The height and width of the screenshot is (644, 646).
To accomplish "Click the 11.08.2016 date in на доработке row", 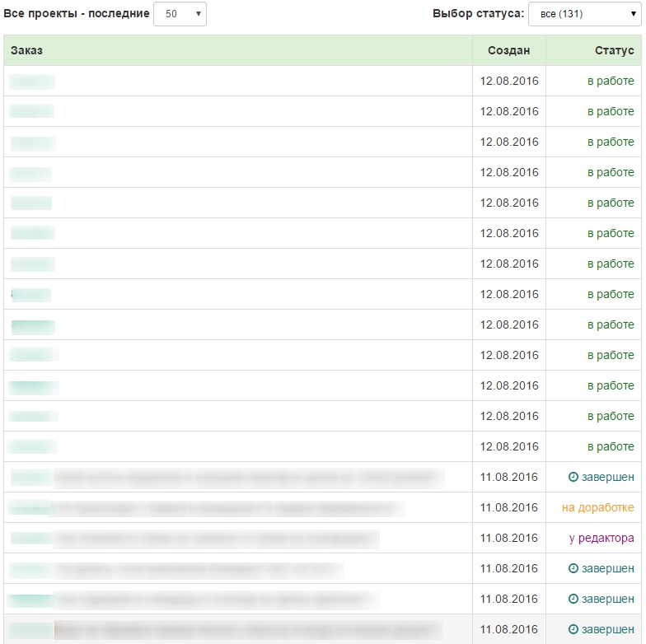I will (509, 507).
